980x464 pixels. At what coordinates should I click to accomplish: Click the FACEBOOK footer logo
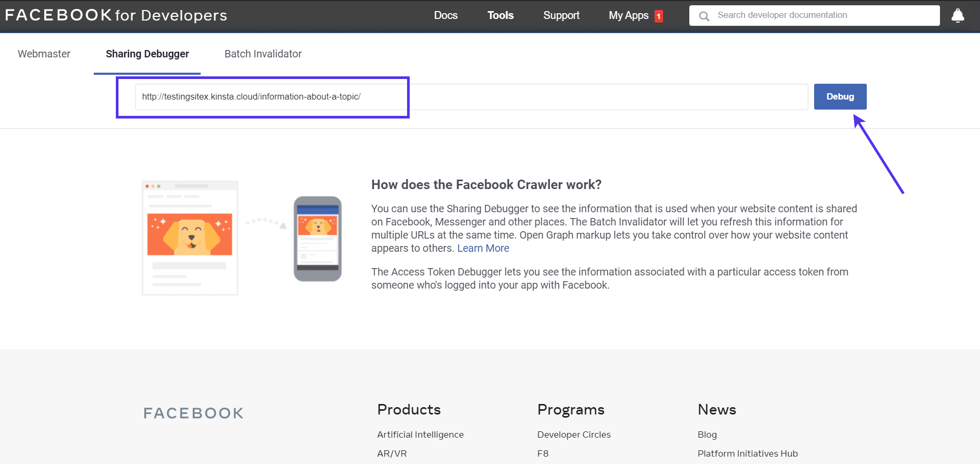pyautogui.click(x=193, y=413)
